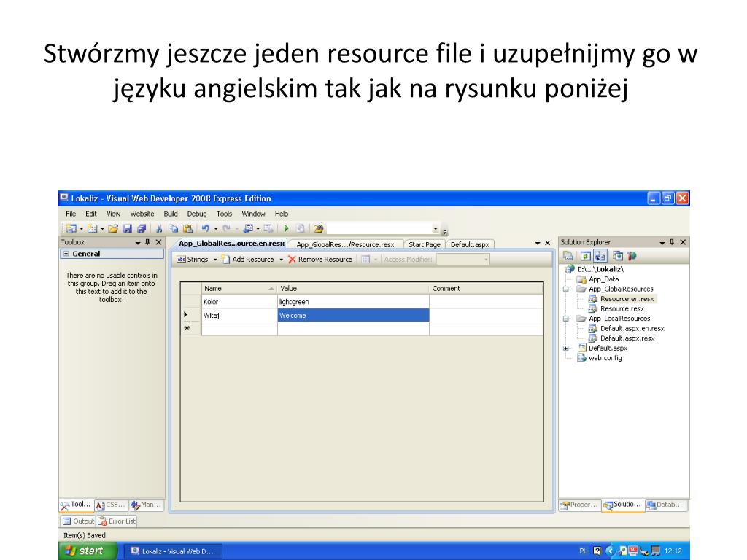Open the New Web Site dropdown arrow
This screenshot has height=560, width=747.
[81, 228]
